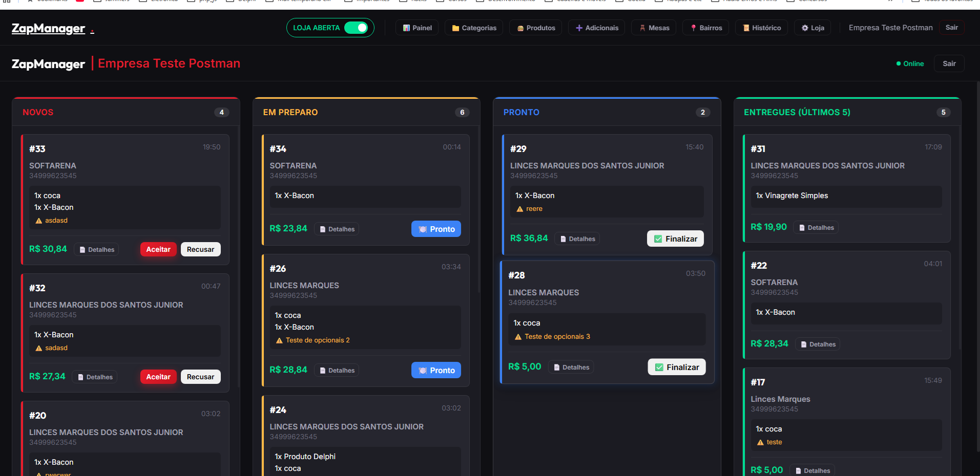This screenshot has height=476, width=980.
Task: Click warning icon beside 'sadasd' note
Action: coord(38,348)
